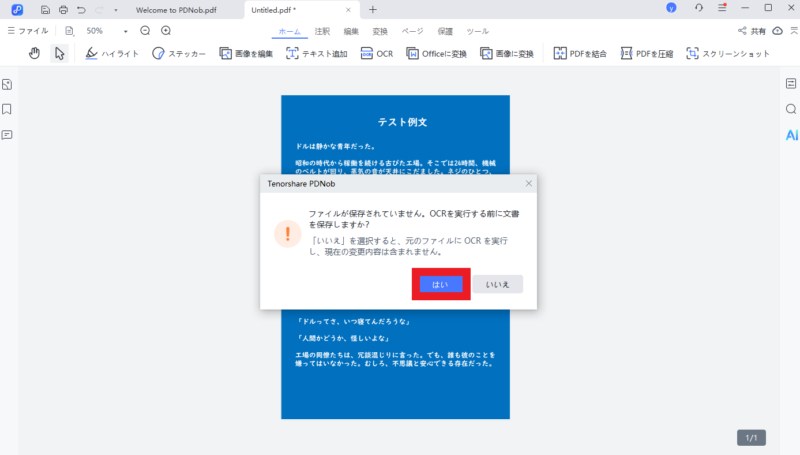800x455 pixels.
Task: Click the PDFを圧縮 compress tool
Action: [647, 53]
